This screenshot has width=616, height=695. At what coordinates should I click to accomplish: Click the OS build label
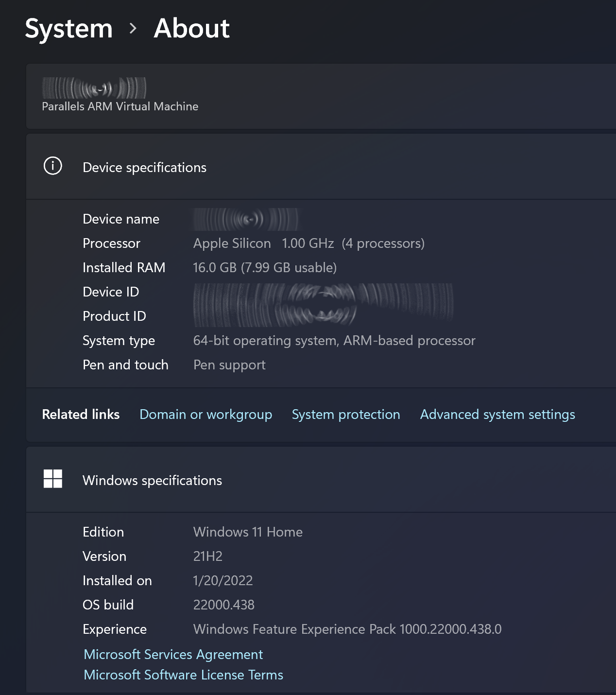click(x=108, y=605)
